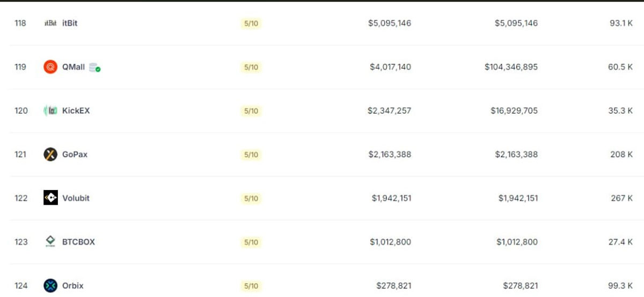The height and width of the screenshot is (297, 644).
Task: Click the Orbix logo icon
Action: click(50, 286)
